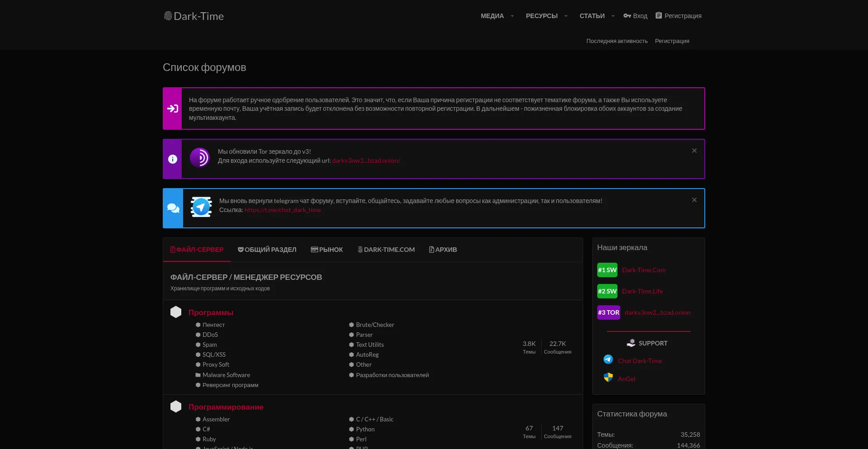Click the Telegram logo in the chat notice
This screenshot has height=449, width=868.
[x=201, y=207]
